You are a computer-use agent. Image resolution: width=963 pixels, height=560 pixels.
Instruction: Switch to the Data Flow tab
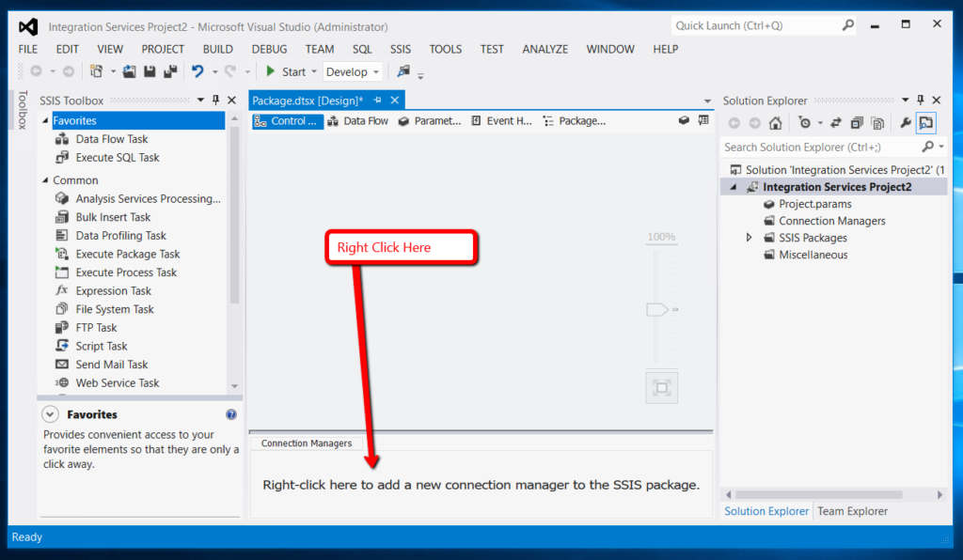pyautogui.click(x=358, y=120)
